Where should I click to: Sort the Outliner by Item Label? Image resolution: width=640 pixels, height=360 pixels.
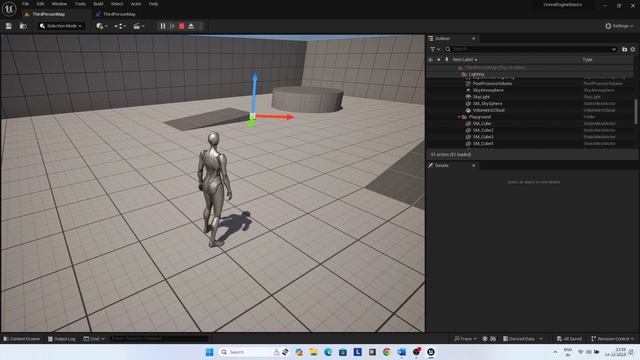464,60
